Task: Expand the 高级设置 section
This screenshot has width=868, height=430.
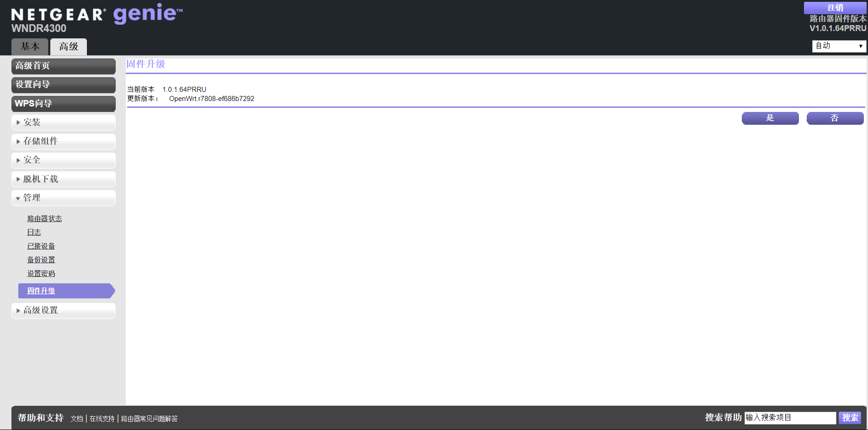Action: pos(64,310)
